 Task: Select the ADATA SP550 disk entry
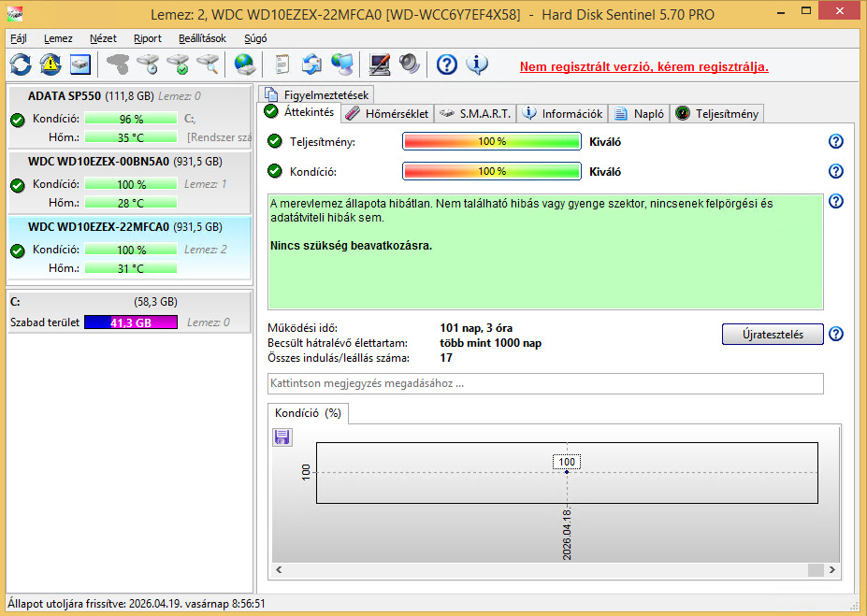pyautogui.click(x=129, y=117)
